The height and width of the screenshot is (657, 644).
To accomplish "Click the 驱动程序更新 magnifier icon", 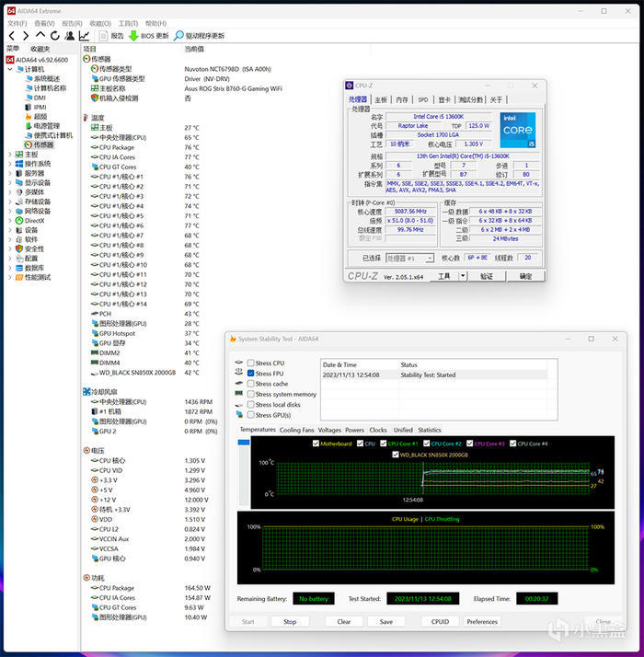I will 178,36.
